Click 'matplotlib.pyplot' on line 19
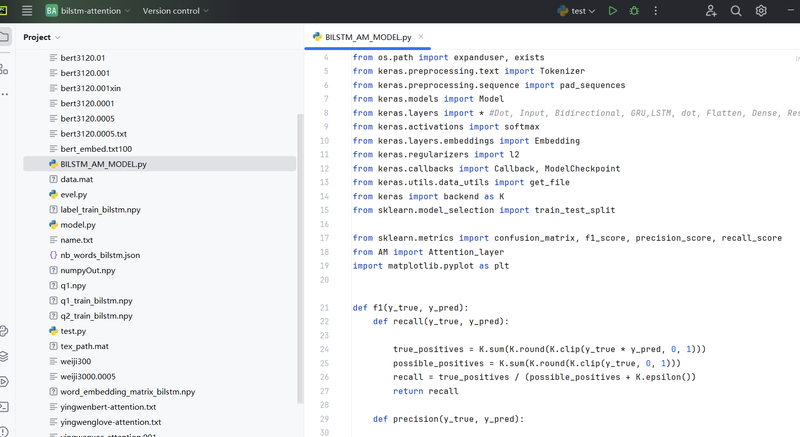Screen dimensions: 800x437 [x=431, y=266]
